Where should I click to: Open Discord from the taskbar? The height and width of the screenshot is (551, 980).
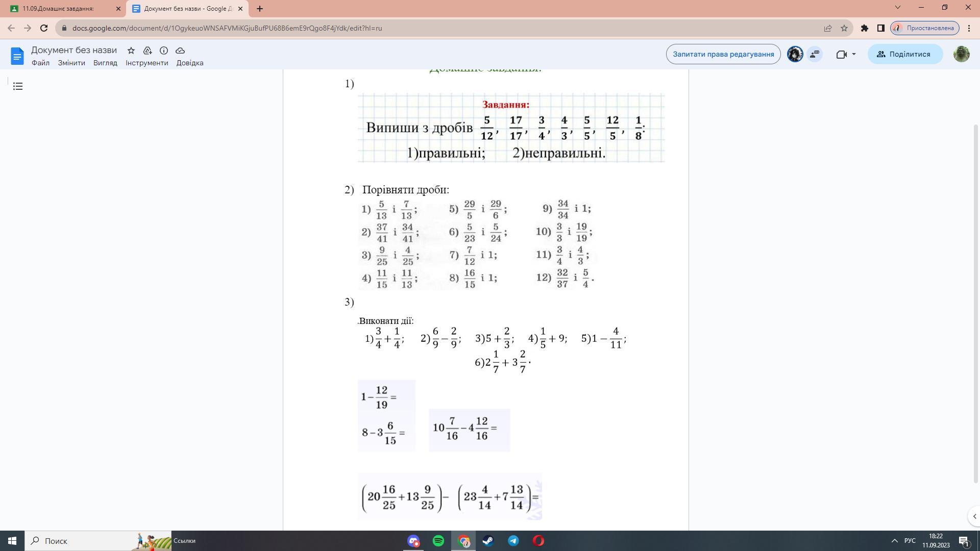pos(413,541)
